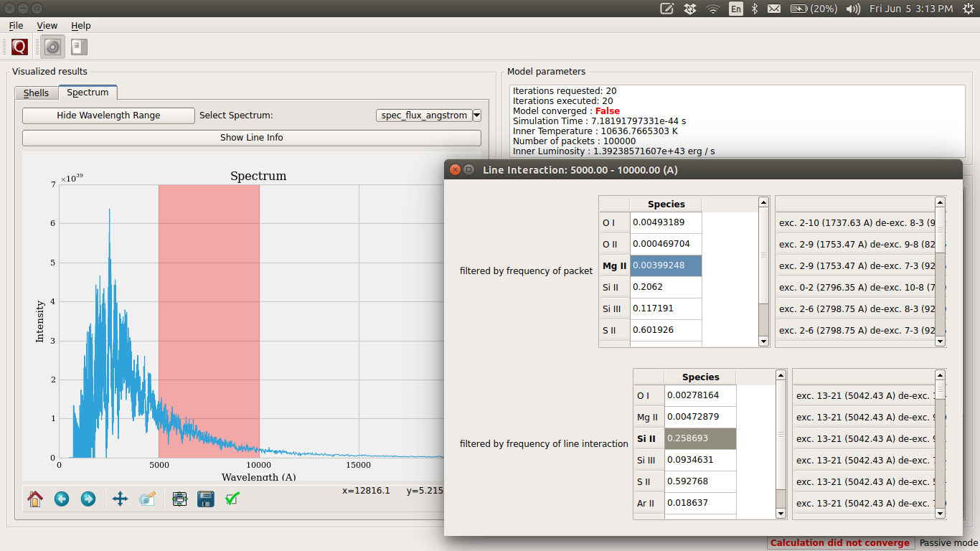Save the figure using the floppy disk icon
Image resolution: width=980 pixels, height=551 pixels.
206,499
